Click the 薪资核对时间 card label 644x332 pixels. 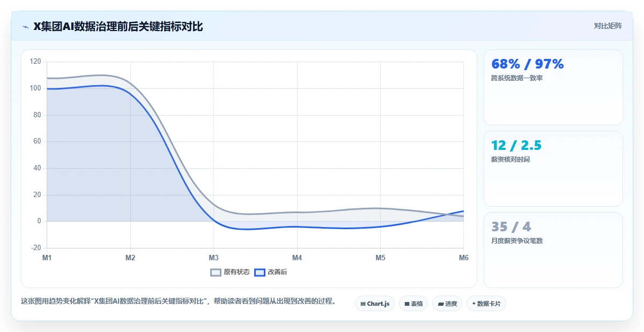point(510,160)
